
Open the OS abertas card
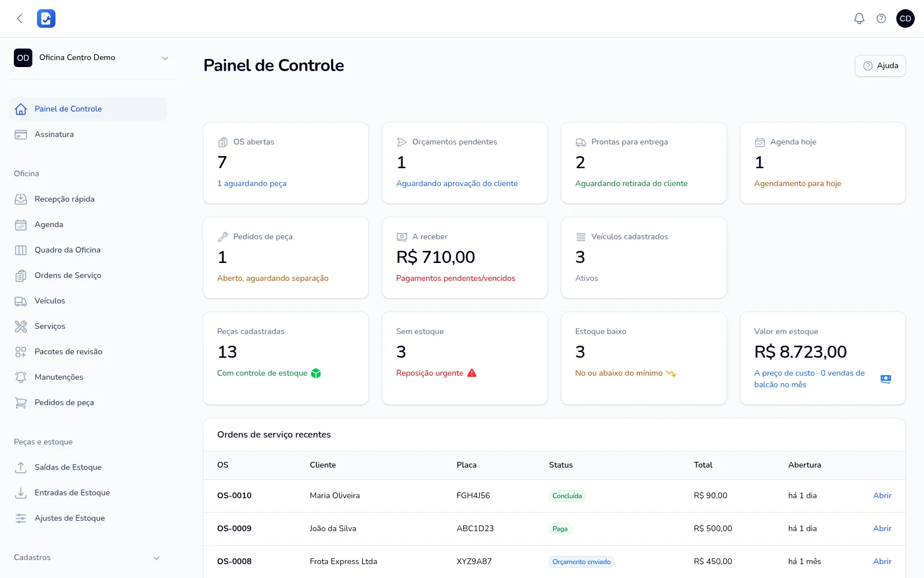(286, 163)
